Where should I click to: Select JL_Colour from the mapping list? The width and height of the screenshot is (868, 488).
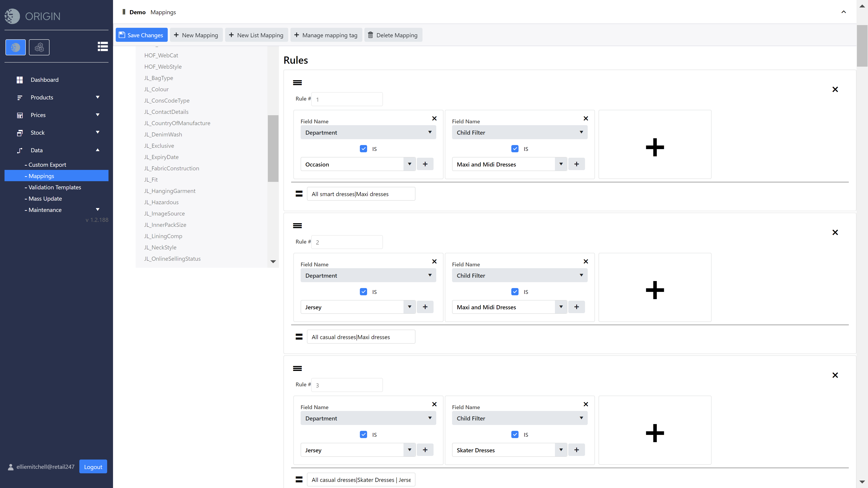[x=156, y=89]
